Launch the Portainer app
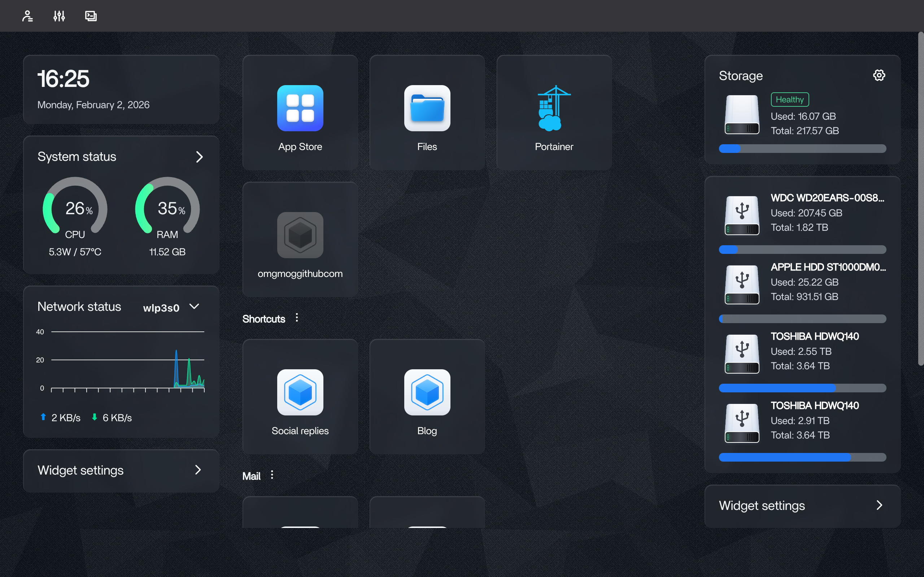This screenshot has height=577, width=924. tap(554, 113)
